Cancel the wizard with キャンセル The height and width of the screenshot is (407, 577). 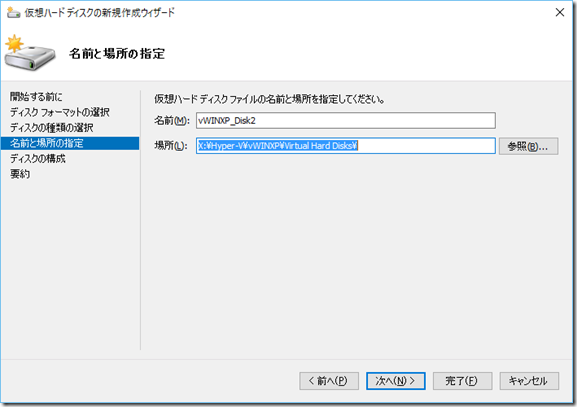click(529, 381)
